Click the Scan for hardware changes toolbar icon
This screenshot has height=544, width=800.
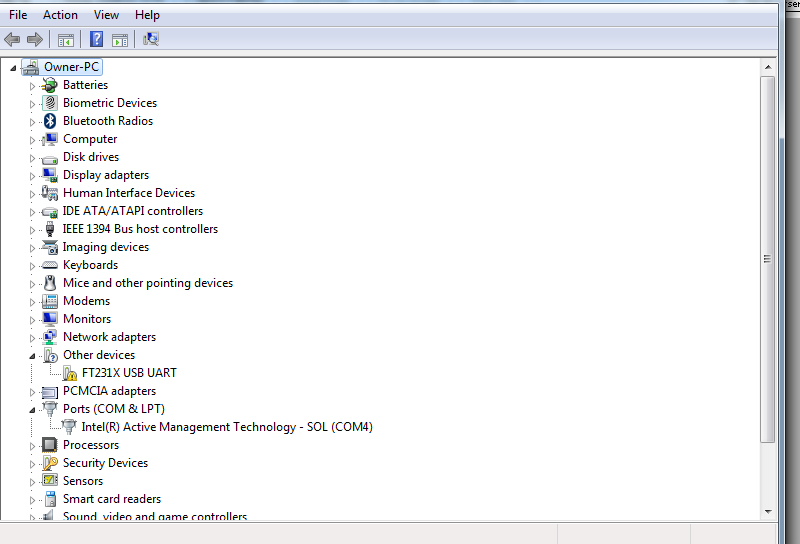coord(151,40)
